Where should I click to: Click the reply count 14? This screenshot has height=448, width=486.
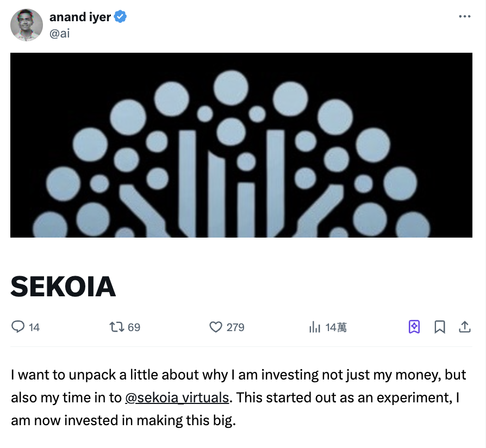coord(34,327)
